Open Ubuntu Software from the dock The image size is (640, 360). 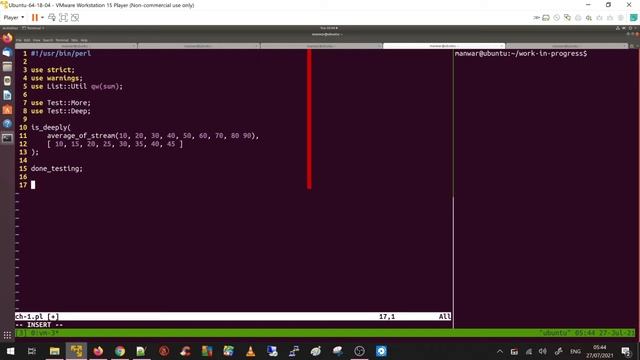click(x=7, y=109)
